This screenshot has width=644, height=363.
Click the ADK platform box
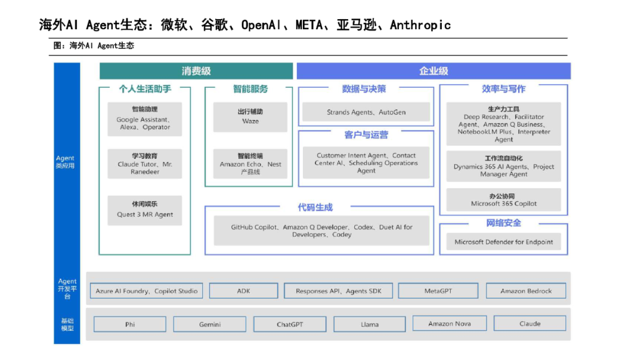pyautogui.click(x=243, y=291)
